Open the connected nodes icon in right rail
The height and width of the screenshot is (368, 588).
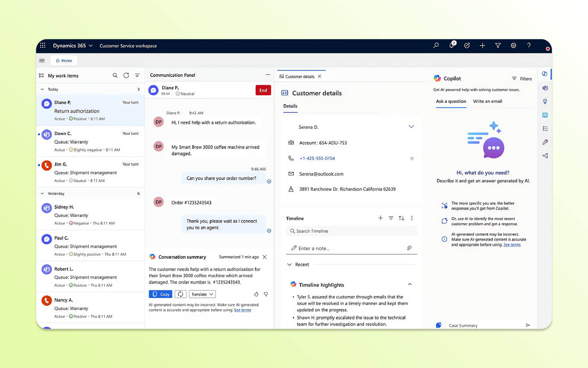point(545,156)
